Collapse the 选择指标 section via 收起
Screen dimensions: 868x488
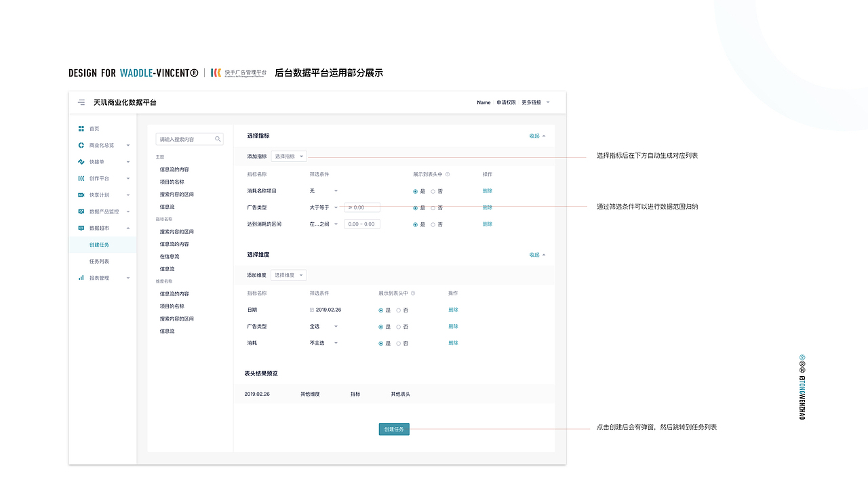[x=537, y=136]
